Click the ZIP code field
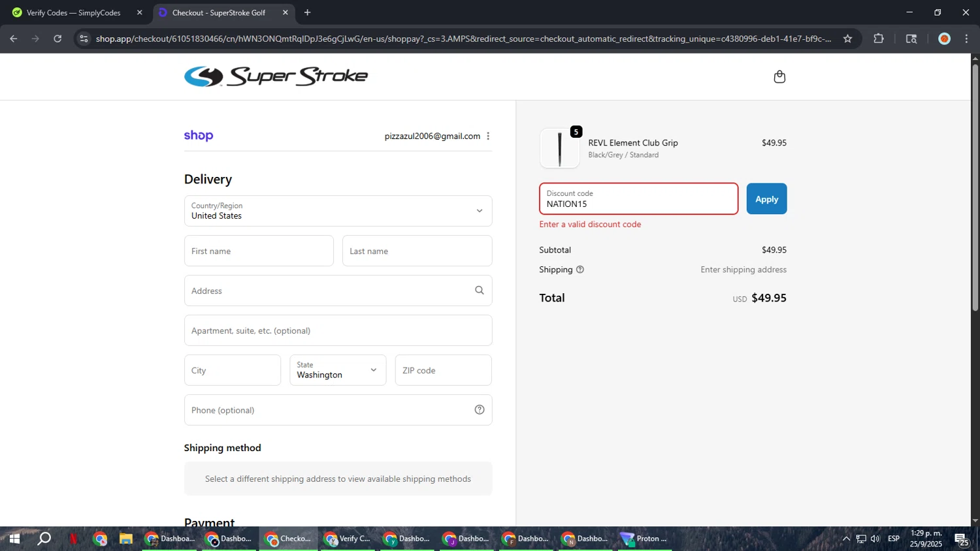Screen dimensions: 980x551 pyautogui.click(x=443, y=370)
